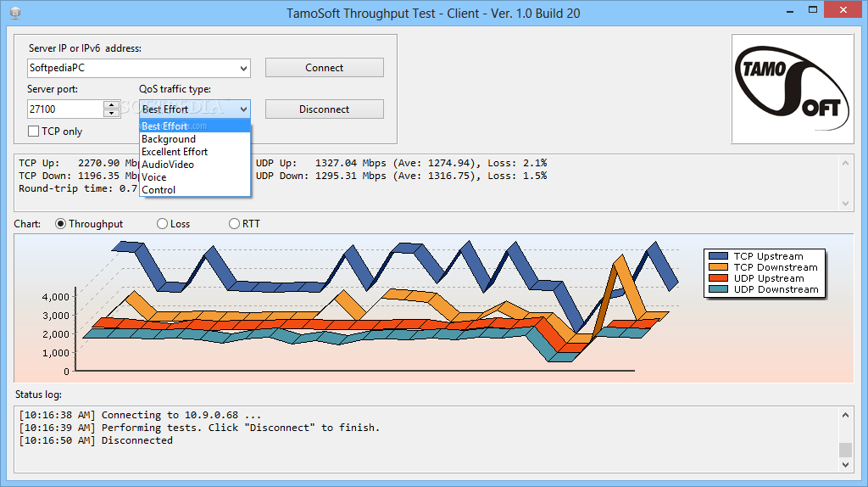Click the 'Performing tests' log entry
This screenshot has width=868, height=487.
click(x=199, y=428)
